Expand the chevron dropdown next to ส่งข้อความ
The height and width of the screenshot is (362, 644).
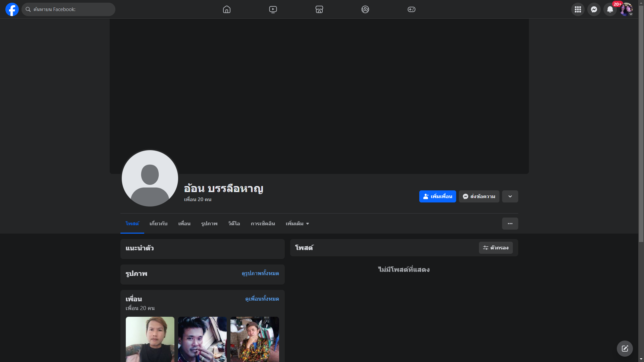(x=510, y=196)
